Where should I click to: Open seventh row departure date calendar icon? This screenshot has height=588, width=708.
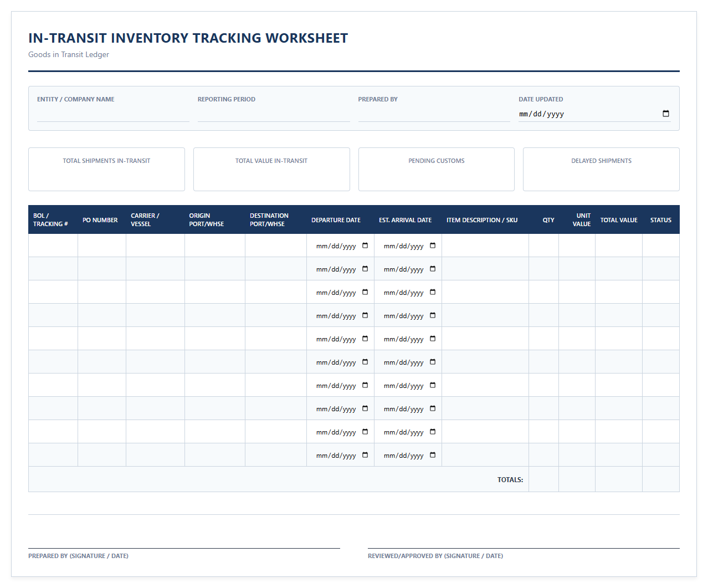tap(365, 385)
